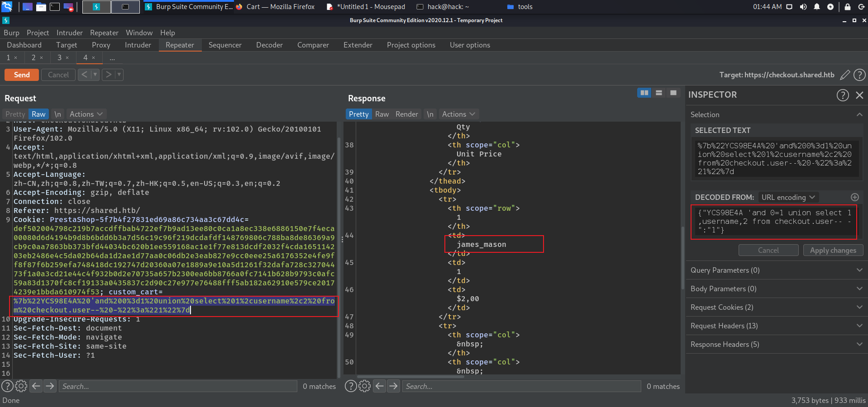Go to next request search match
Screen dimensions: 868x407
click(50, 386)
